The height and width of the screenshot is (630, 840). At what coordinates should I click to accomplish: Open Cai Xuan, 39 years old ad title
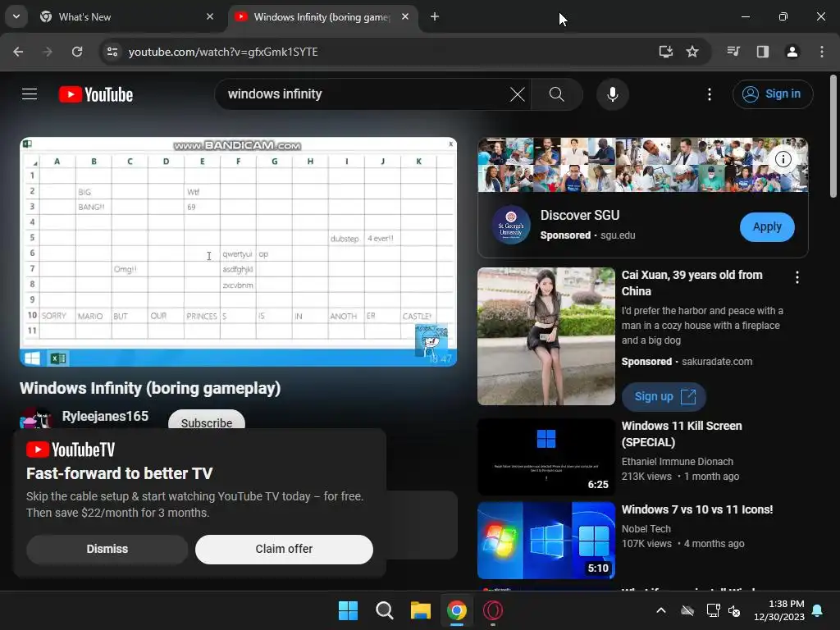coord(692,283)
